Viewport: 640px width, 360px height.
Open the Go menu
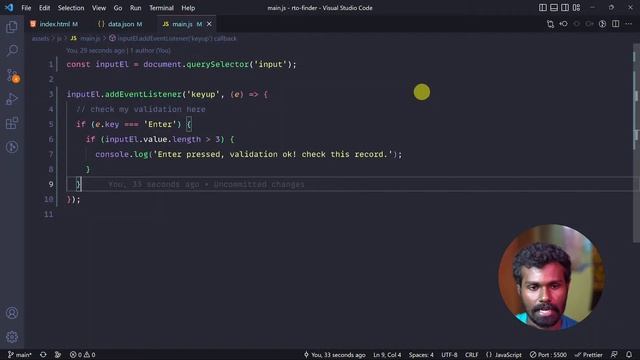point(118,8)
